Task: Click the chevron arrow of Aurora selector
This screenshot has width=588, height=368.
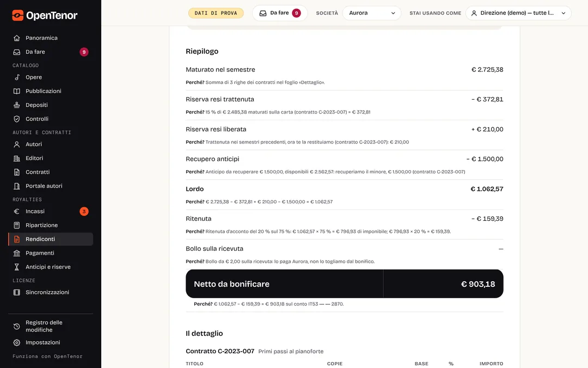Action: (x=393, y=13)
